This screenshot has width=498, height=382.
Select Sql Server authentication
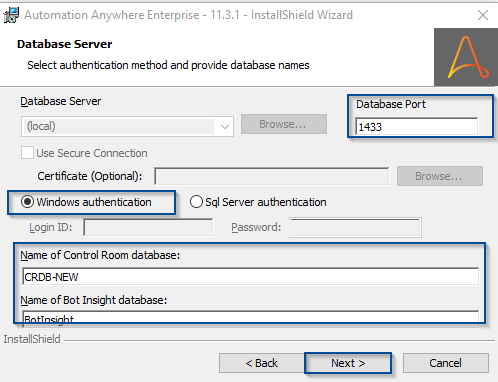pyautogui.click(x=258, y=202)
